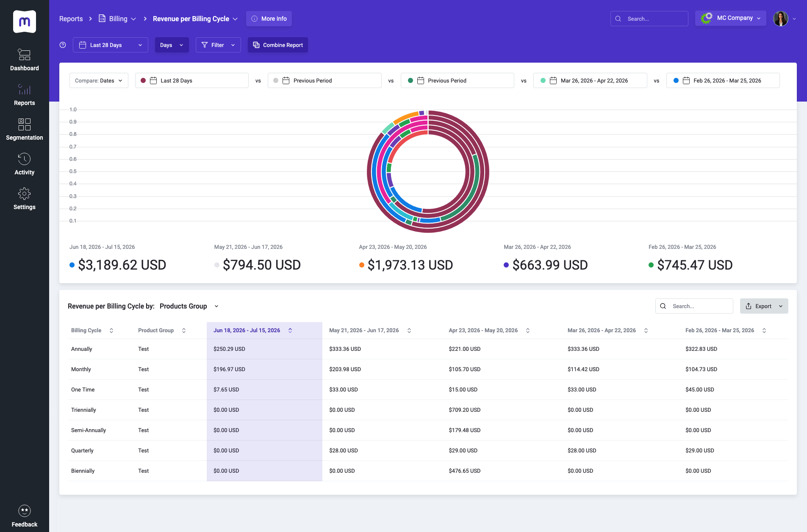Select first Previous Period compare field
The width and height of the screenshot is (807, 532).
pos(324,80)
